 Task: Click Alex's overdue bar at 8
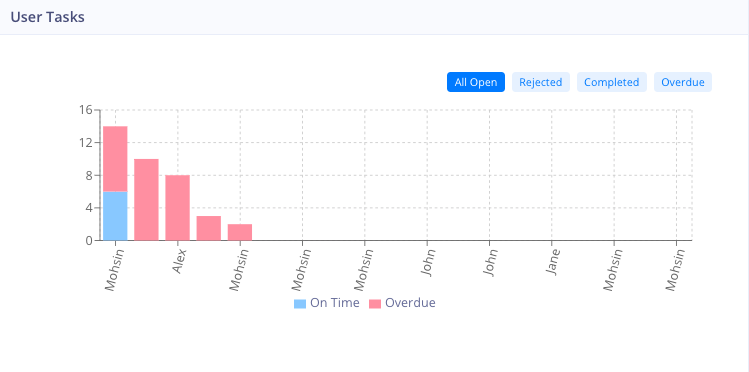[178, 208]
